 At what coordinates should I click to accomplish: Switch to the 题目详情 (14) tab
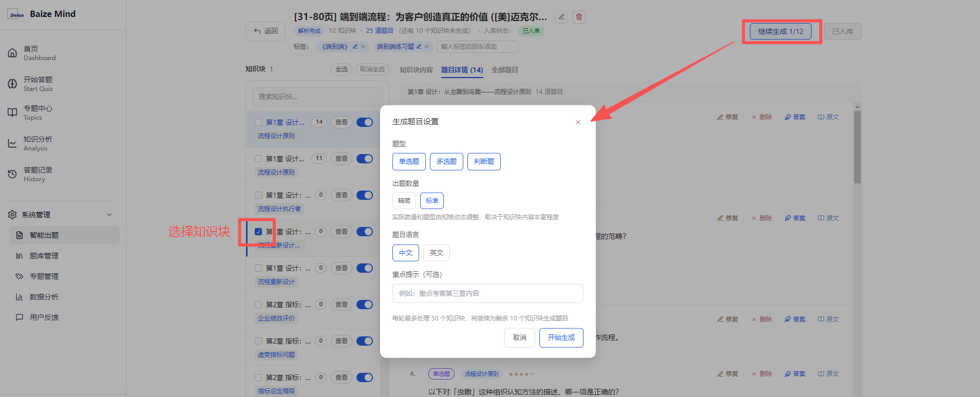click(x=462, y=70)
